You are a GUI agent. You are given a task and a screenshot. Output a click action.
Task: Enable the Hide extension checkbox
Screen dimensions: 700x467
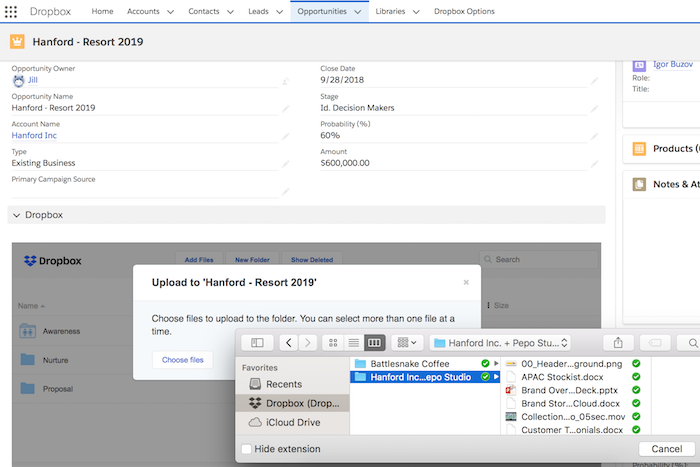point(247,449)
